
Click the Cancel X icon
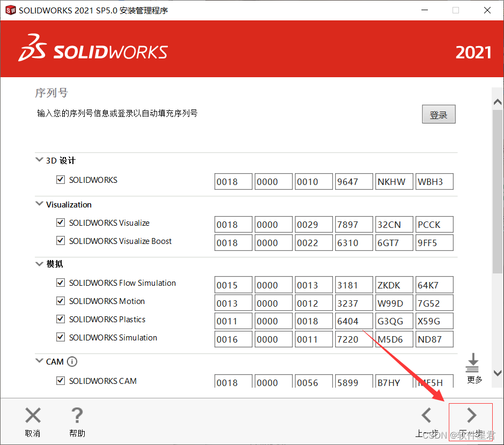(33, 415)
